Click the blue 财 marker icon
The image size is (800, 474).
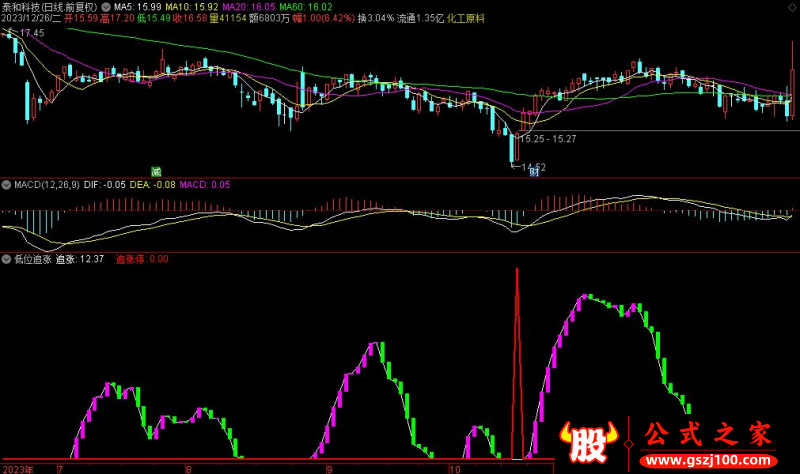pyautogui.click(x=534, y=171)
